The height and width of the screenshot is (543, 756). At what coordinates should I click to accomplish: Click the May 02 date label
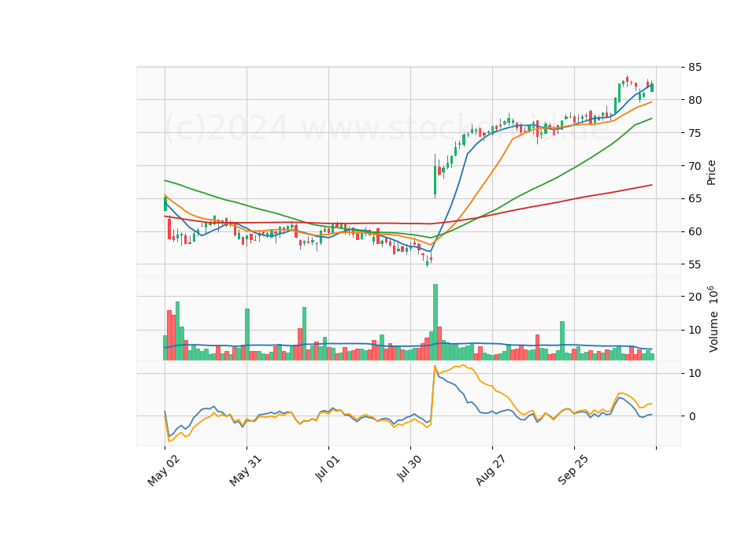[164, 471]
